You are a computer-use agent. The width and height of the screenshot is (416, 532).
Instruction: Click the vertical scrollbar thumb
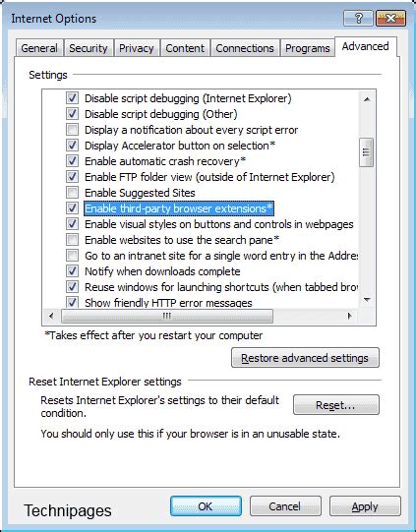tap(367, 152)
